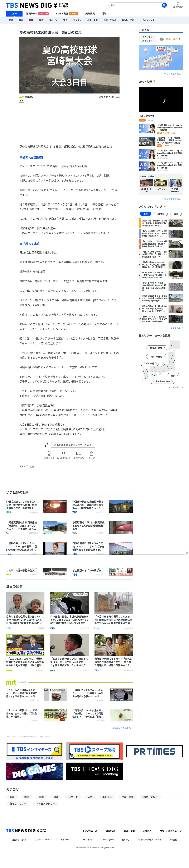
Task: Click the weather forecast Japan map
Action: click(x=161, y=58)
